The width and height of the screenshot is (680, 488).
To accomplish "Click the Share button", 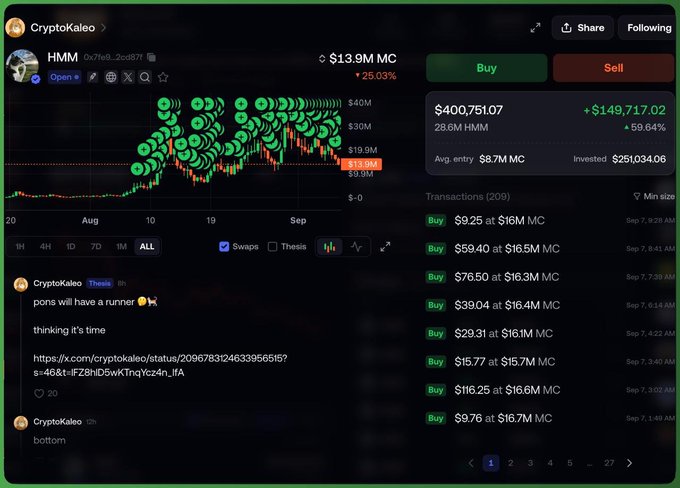I will pyautogui.click(x=582, y=28).
